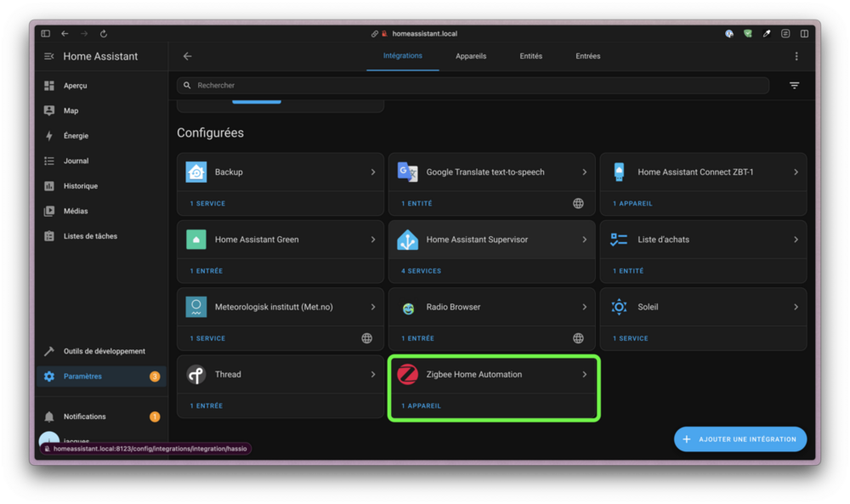Switch to the Intégrations tab
The height and width of the screenshot is (504, 850).
pyautogui.click(x=403, y=56)
